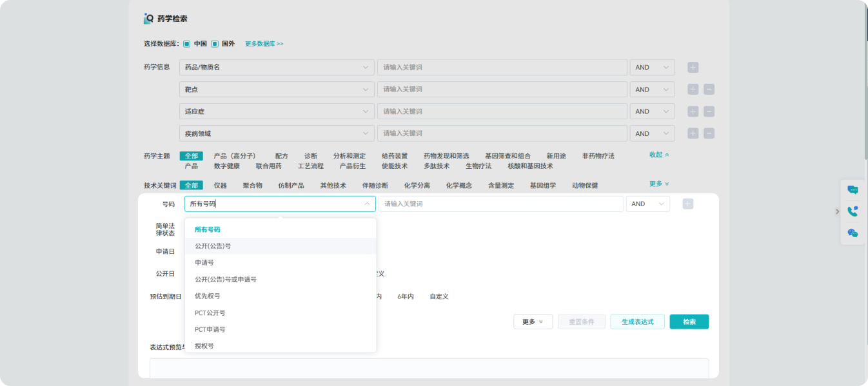Image resolution: width=868 pixels, height=386 pixels.
Task: Select 申请号 option in dropdown list
Action: (281, 263)
